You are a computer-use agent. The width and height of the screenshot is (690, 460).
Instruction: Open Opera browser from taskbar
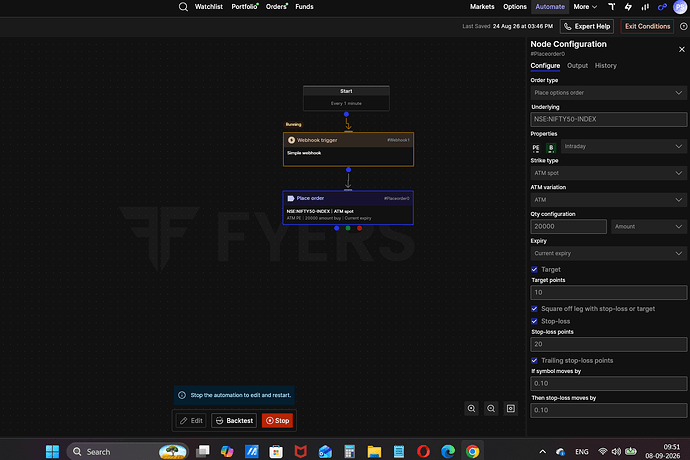(423, 452)
